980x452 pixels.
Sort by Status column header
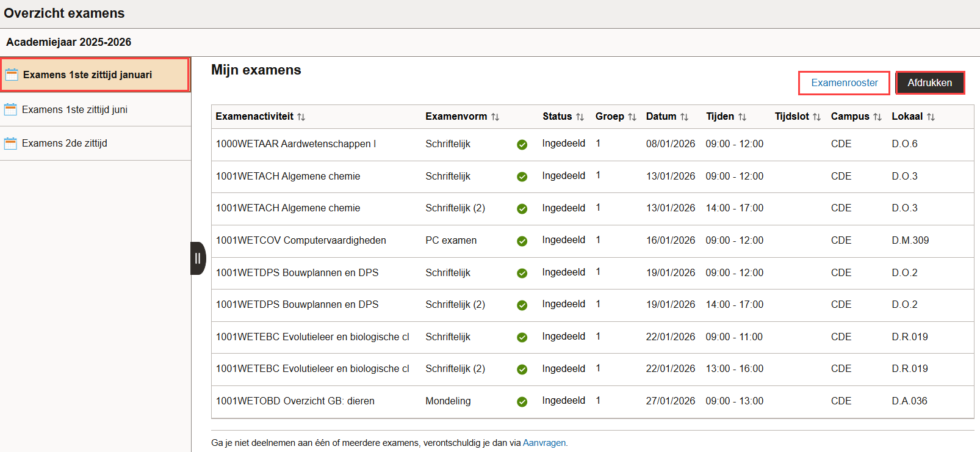pyautogui.click(x=557, y=117)
